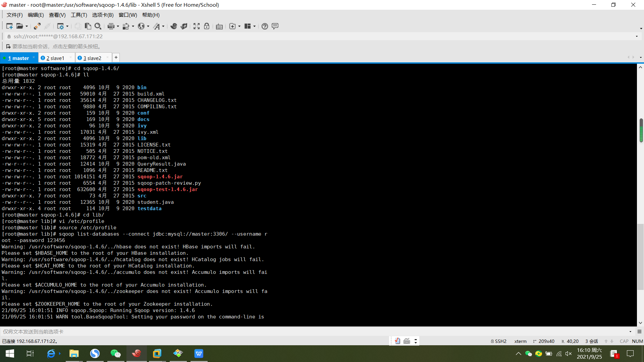
Task: Expand the font settings dropdown arrow
Action: pos(163,26)
